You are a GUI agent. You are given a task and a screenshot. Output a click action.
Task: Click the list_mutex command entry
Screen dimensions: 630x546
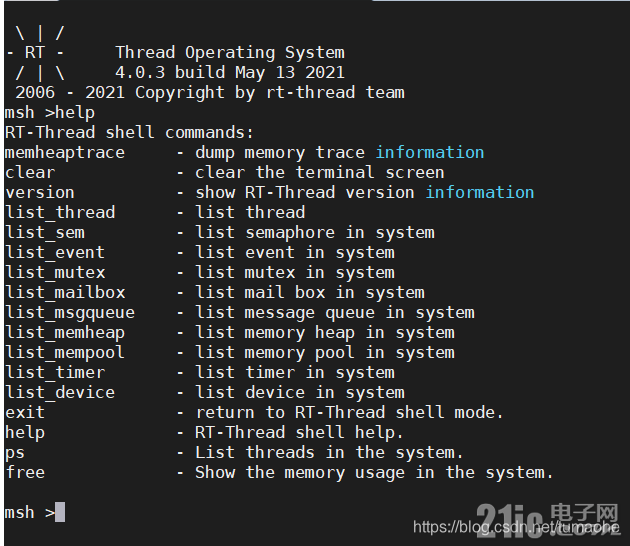55,273
